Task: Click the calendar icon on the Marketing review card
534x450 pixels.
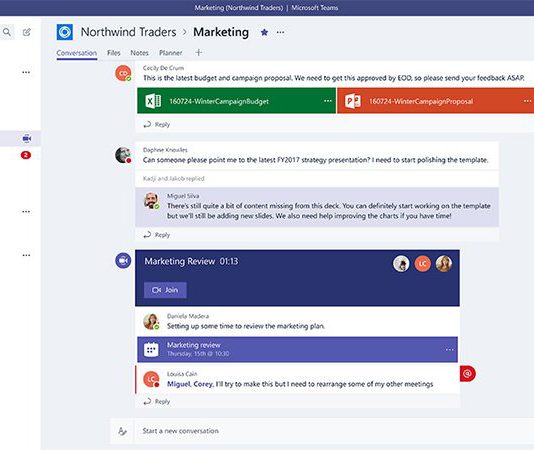Action: pos(151,350)
